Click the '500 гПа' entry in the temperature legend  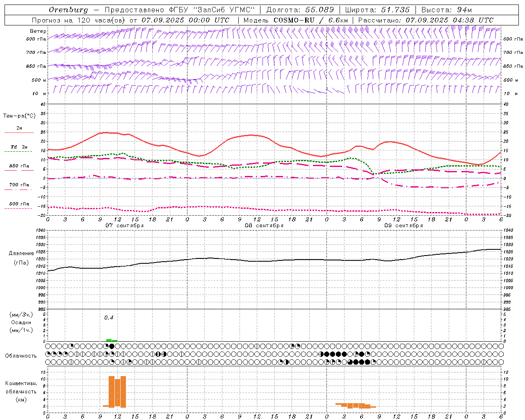click(x=19, y=204)
